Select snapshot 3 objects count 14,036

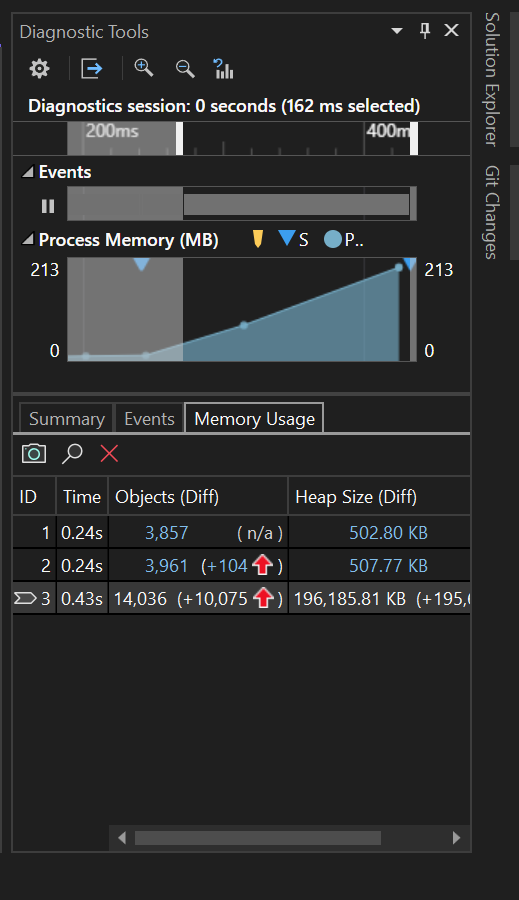141,599
